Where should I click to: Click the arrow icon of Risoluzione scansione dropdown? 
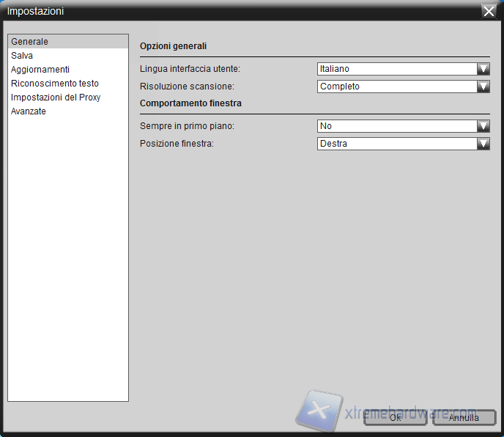[x=483, y=87]
